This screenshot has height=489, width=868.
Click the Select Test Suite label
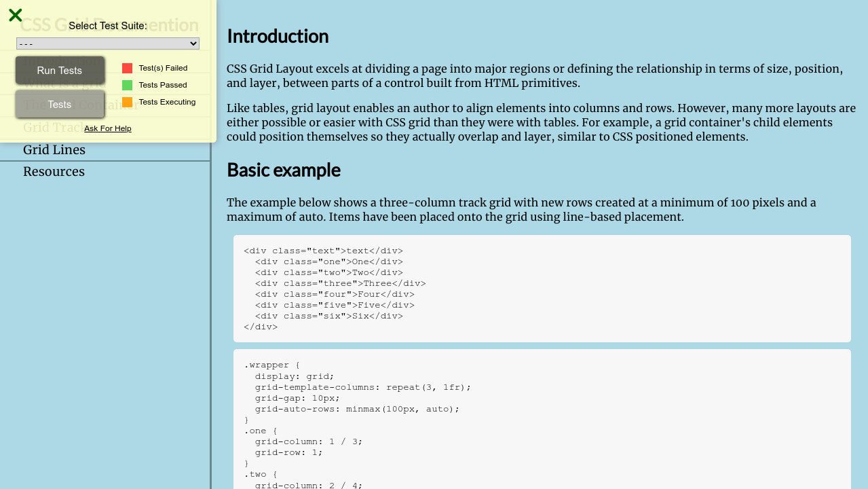tap(107, 26)
